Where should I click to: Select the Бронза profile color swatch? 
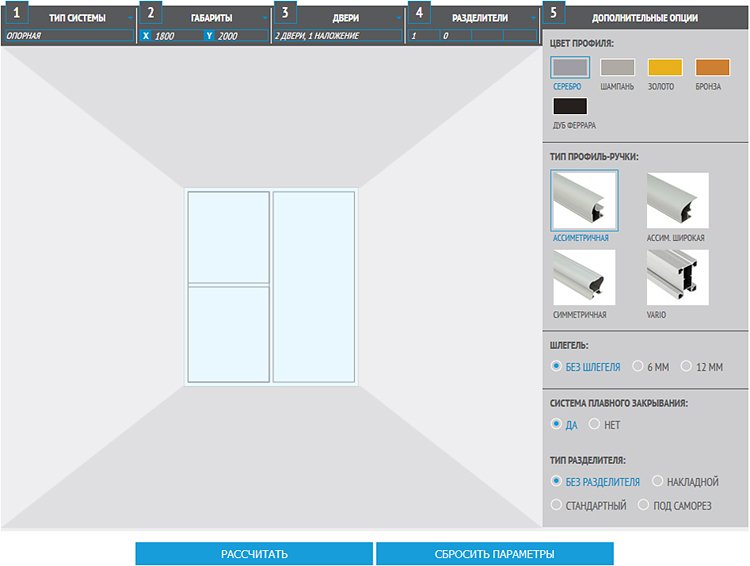[712, 67]
